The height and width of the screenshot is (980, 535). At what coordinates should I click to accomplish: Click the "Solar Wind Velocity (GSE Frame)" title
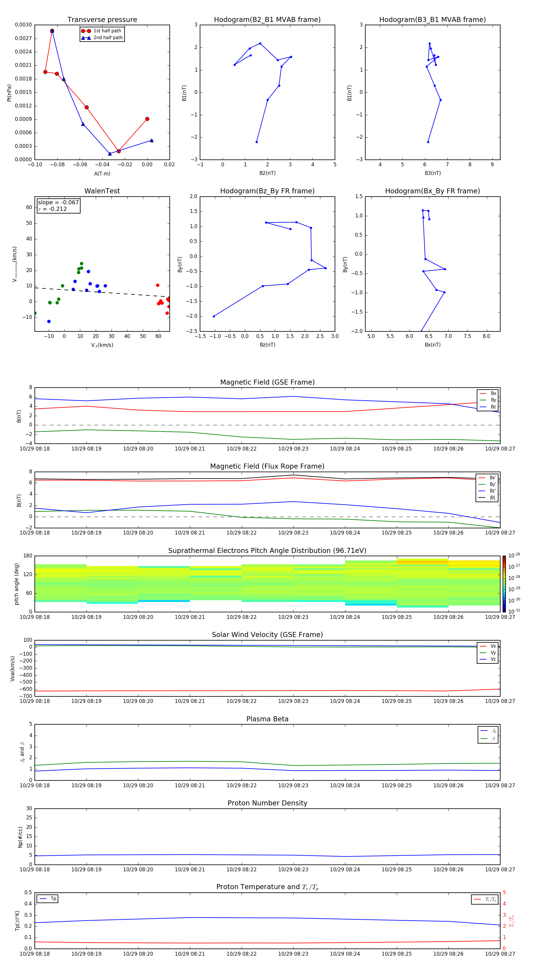tap(267, 635)
